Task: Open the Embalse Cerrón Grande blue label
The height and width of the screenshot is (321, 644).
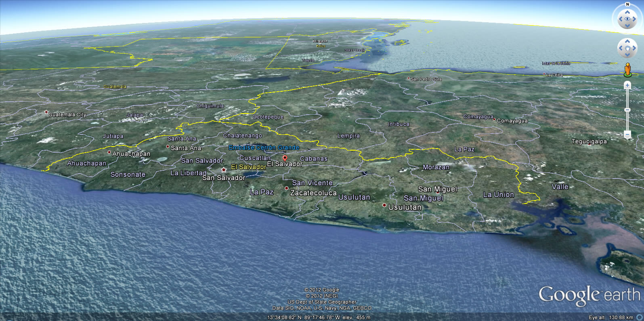Action: click(264, 148)
